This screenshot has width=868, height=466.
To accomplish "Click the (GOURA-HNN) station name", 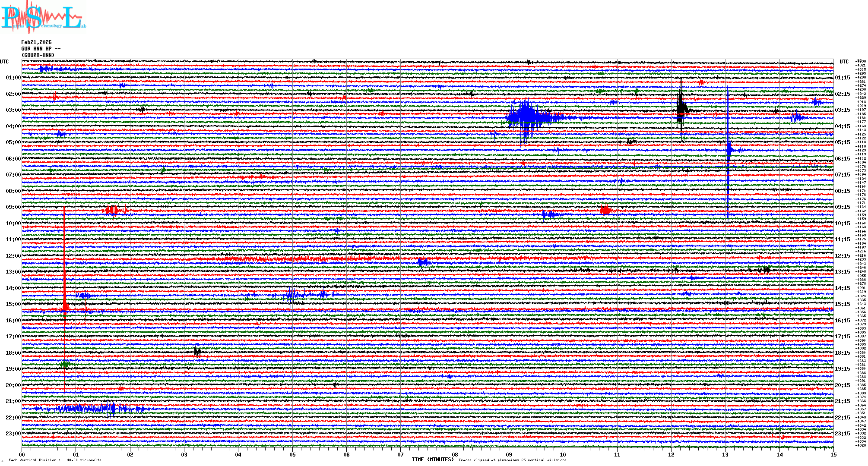I will [38, 55].
